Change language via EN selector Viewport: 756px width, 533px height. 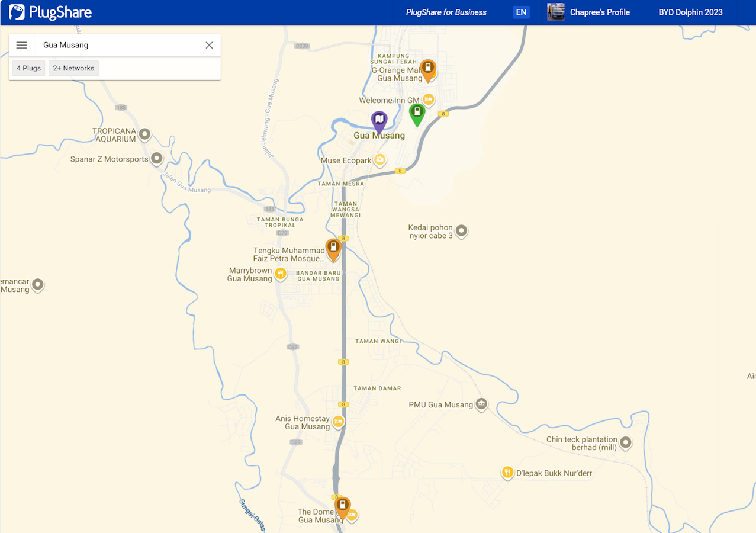click(x=521, y=12)
